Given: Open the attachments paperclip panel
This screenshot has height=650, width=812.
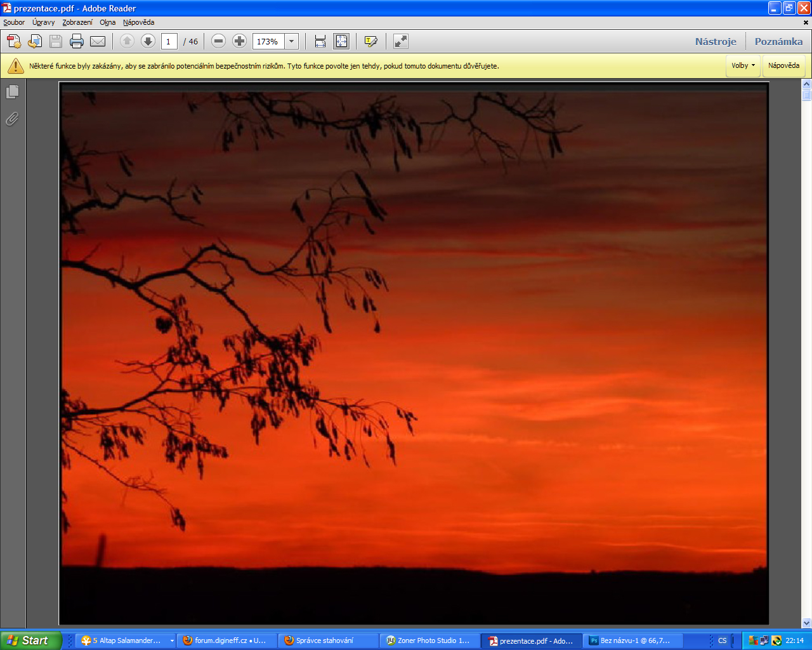Looking at the screenshot, I should [x=12, y=119].
